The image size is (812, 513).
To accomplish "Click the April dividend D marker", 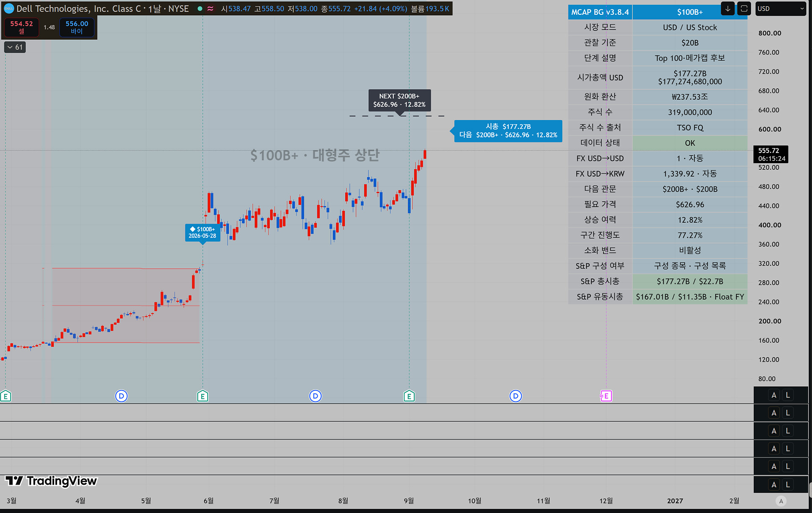I will (x=121, y=396).
